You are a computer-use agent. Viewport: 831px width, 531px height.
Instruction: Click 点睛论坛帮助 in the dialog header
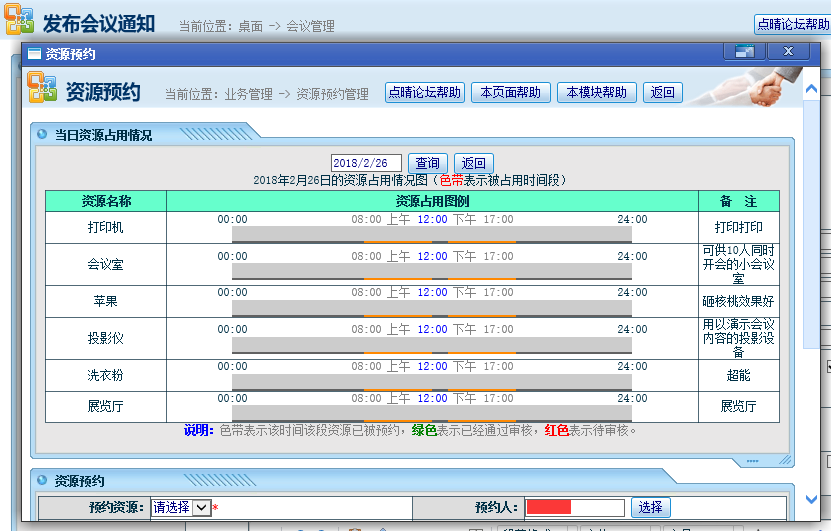(425, 93)
